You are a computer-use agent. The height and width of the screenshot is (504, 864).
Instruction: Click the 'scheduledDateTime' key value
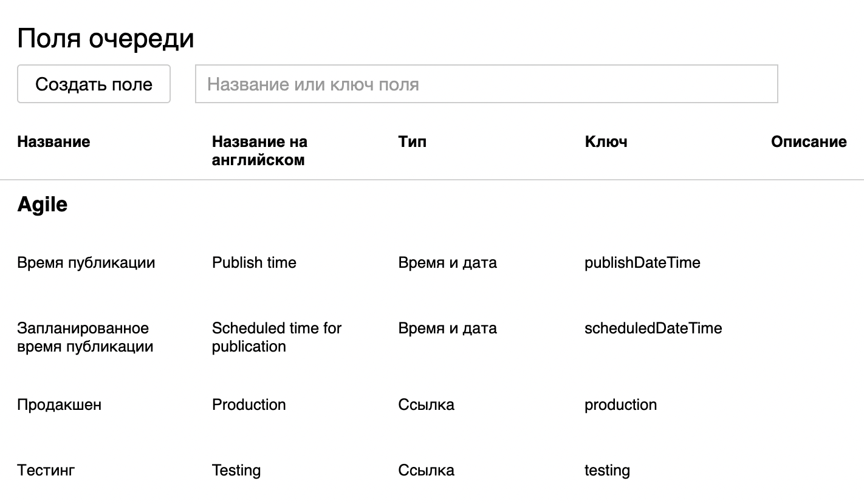[653, 329]
